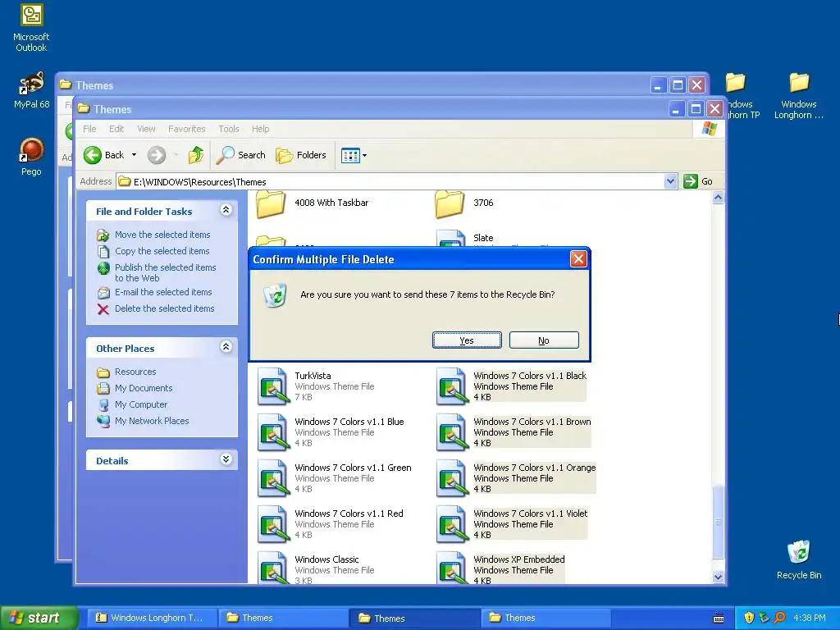This screenshot has height=630, width=840.
Task: Expand the Details panel
Action: [x=226, y=459]
